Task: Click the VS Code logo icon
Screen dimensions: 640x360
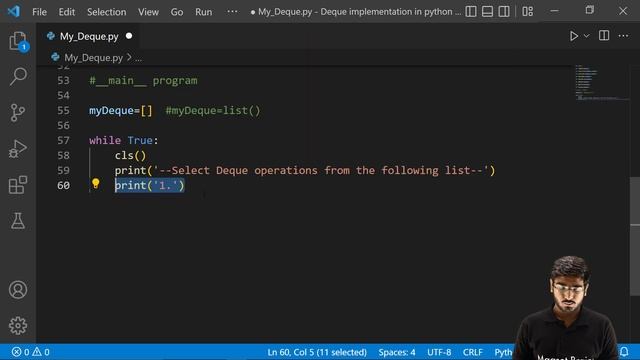Action: point(13,11)
